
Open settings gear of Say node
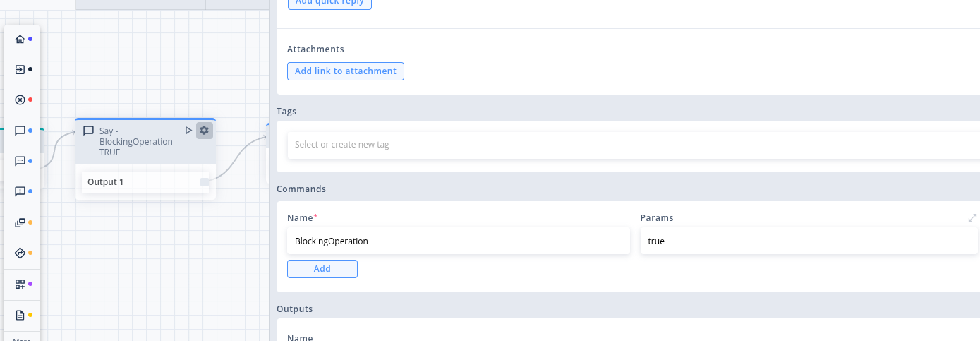coord(205,131)
